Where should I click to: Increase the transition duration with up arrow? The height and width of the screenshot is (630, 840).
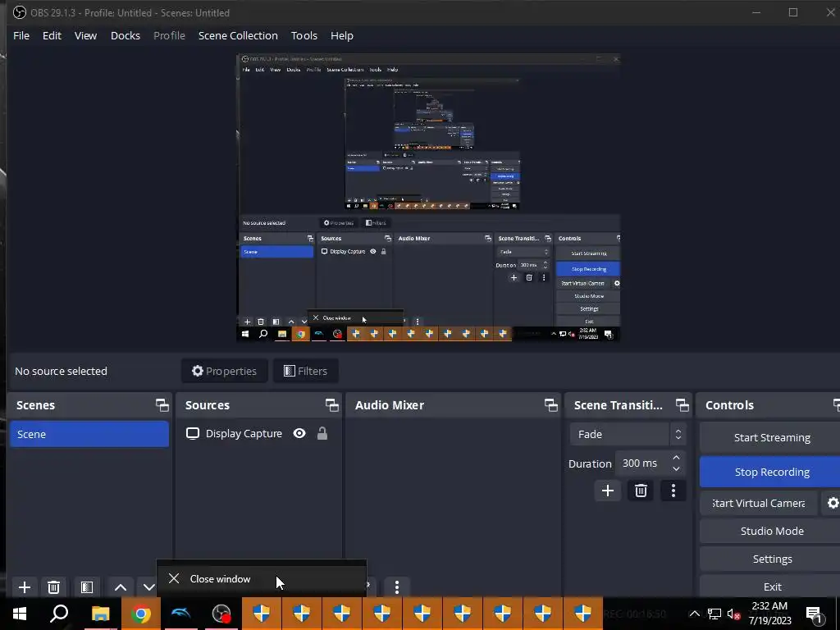(676, 458)
